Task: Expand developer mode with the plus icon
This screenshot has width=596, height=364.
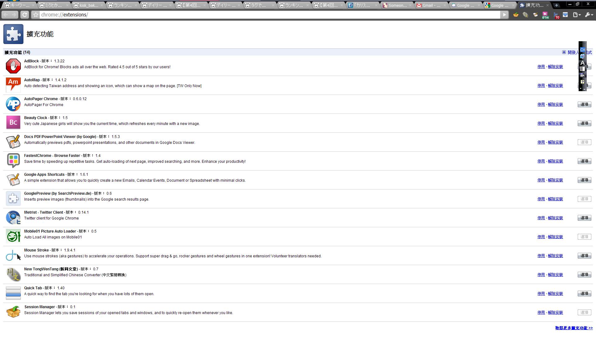Action: (x=564, y=52)
